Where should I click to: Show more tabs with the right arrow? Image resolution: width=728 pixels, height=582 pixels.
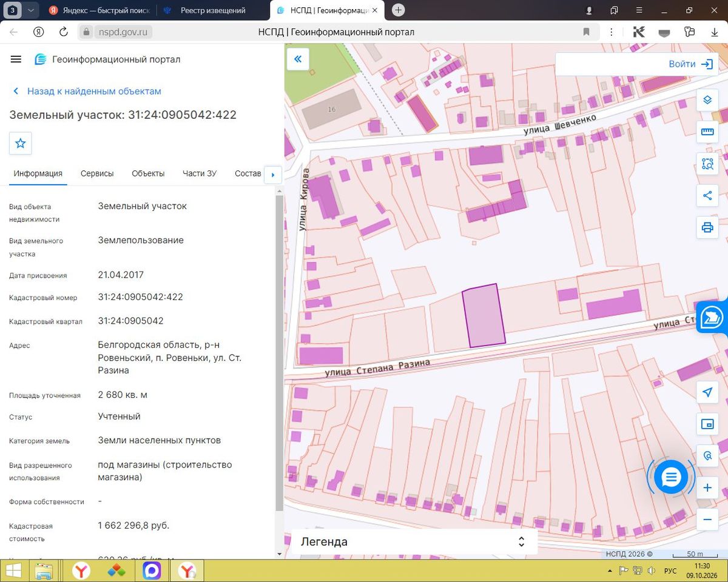272,175
